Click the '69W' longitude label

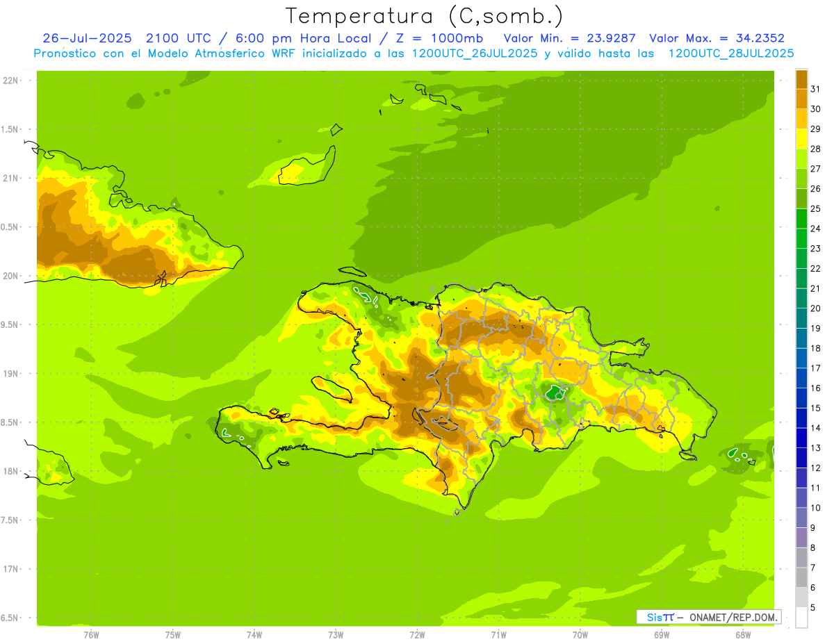coord(662,636)
